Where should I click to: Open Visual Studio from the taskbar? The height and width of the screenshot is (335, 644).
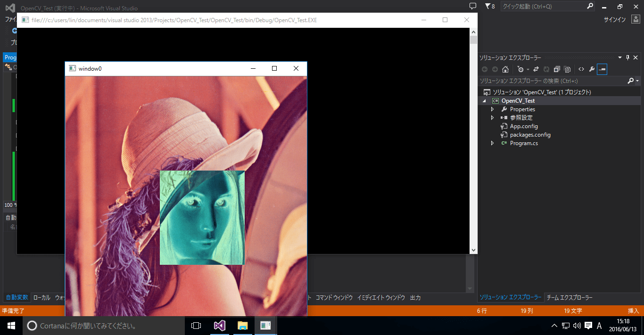[x=220, y=325]
